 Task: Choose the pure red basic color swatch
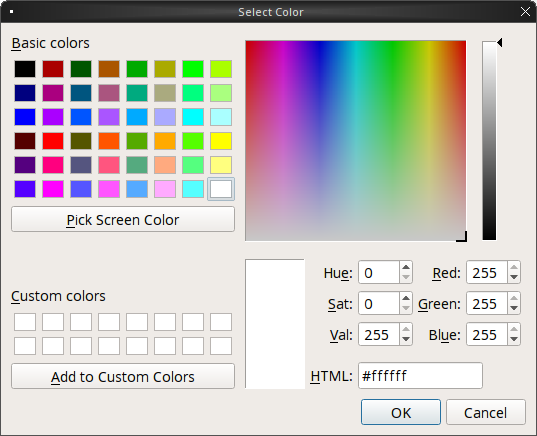pyautogui.click(x=53, y=141)
